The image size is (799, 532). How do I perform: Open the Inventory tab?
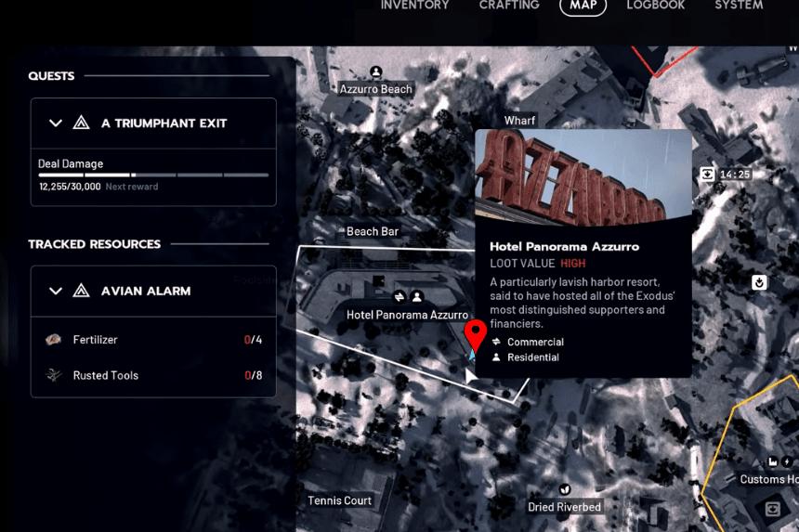414,6
